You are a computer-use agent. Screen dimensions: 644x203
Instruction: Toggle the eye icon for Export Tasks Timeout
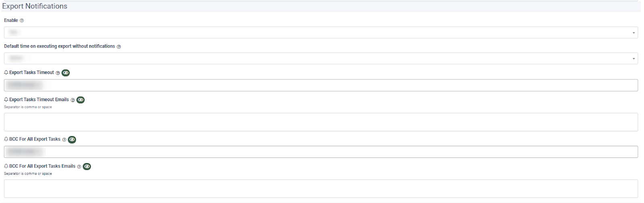coord(66,73)
